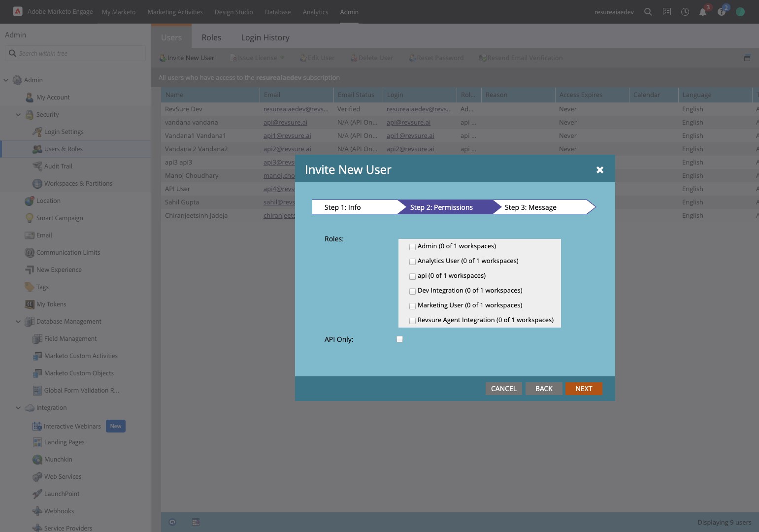Click the Tags icon in tree
759x532 pixels.
[x=30, y=287]
